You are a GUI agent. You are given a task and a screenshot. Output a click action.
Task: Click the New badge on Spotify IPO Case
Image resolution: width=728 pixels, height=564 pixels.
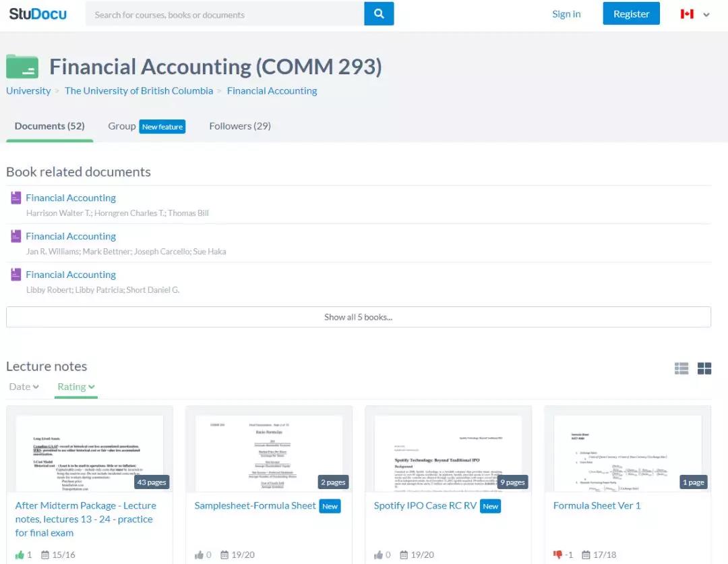[490, 506]
